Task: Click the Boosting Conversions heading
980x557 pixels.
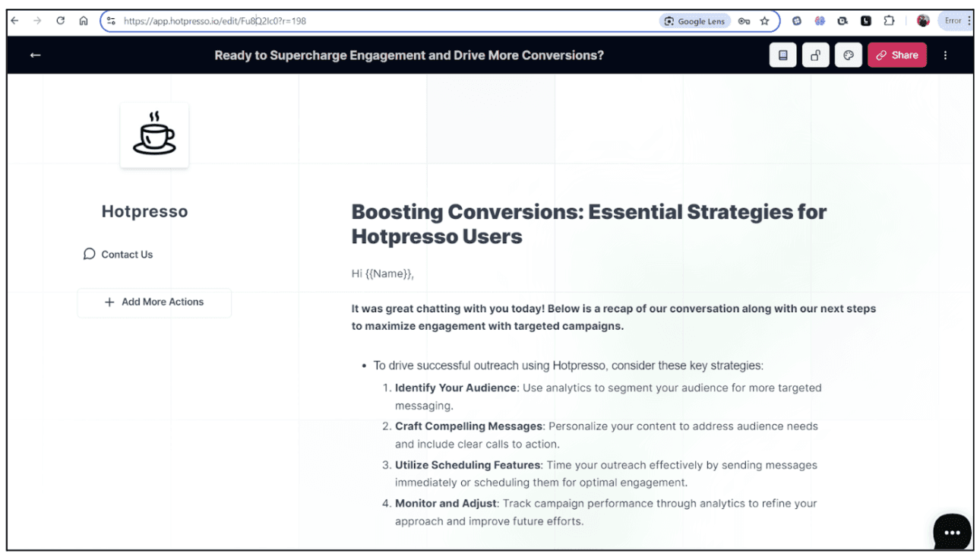Action: (589, 224)
